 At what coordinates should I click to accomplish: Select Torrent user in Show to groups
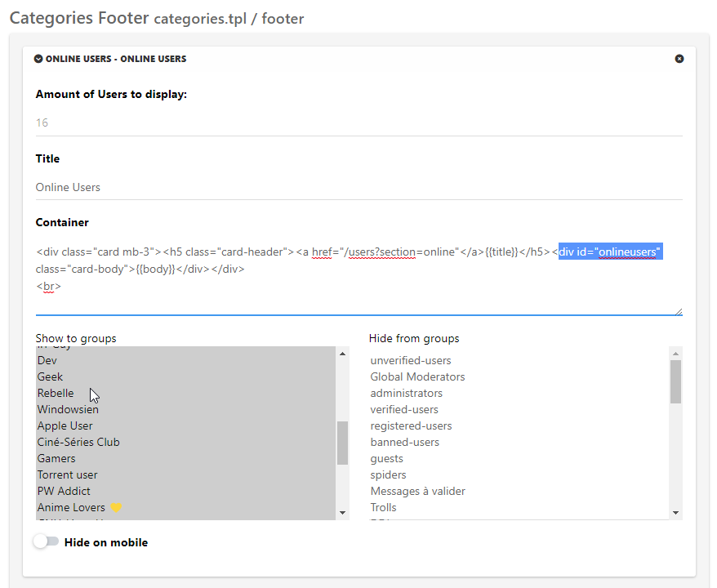[67, 474]
